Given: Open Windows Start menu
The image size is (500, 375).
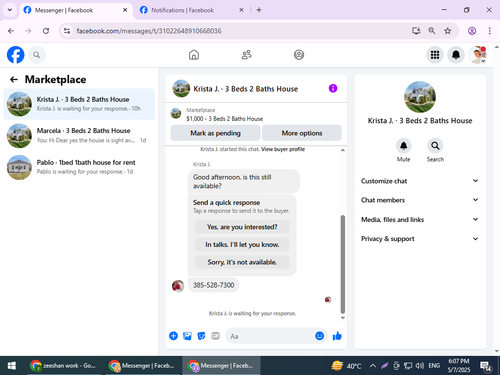Looking at the screenshot, I should (12, 366).
